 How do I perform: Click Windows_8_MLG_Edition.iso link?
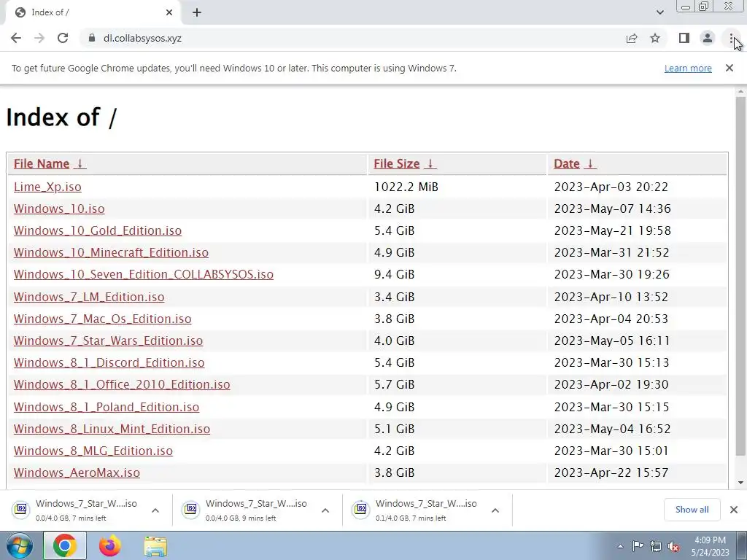93,451
